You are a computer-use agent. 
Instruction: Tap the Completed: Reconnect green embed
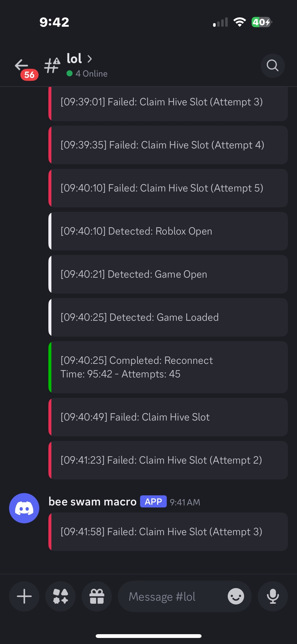pos(168,367)
